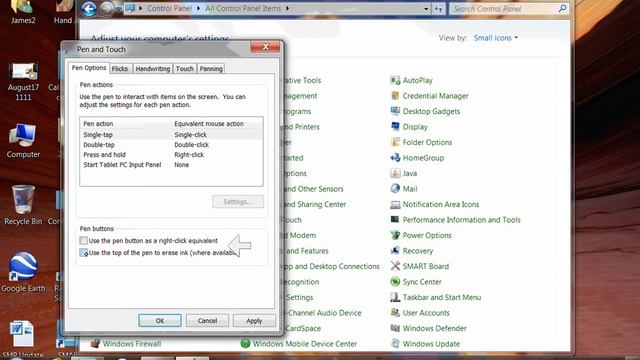Select Single-tap pen action row
Viewport: 640px width, 360px height.
coord(171,135)
